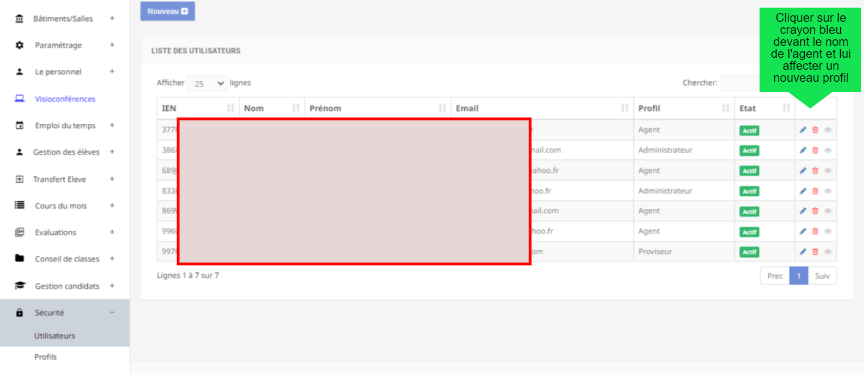This screenshot has width=868, height=373.
Task: Toggle eye icon in the Proviseur row
Action: click(828, 252)
